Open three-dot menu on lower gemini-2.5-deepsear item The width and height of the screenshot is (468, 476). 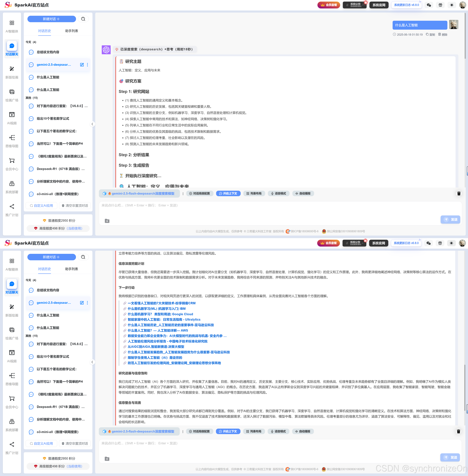click(87, 303)
